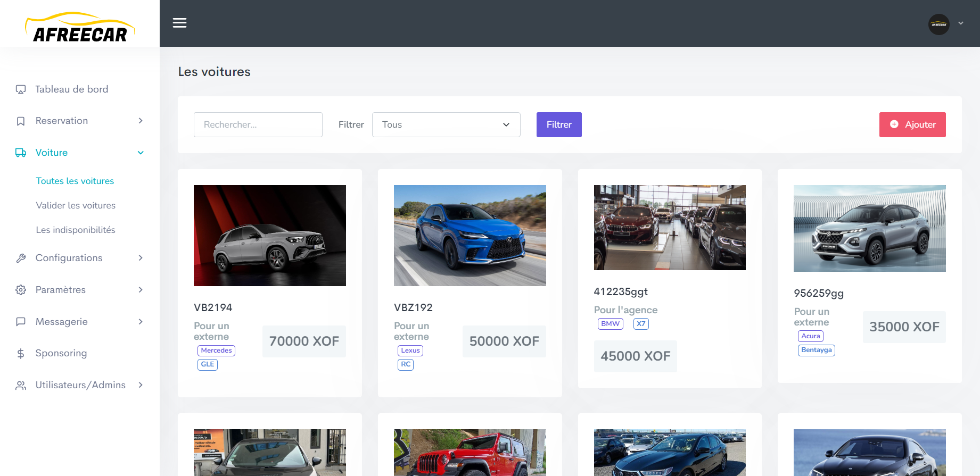Image resolution: width=980 pixels, height=476 pixels.
Task: Click the plus icon in the Ajouter button
Action: [x=894, y=124]
